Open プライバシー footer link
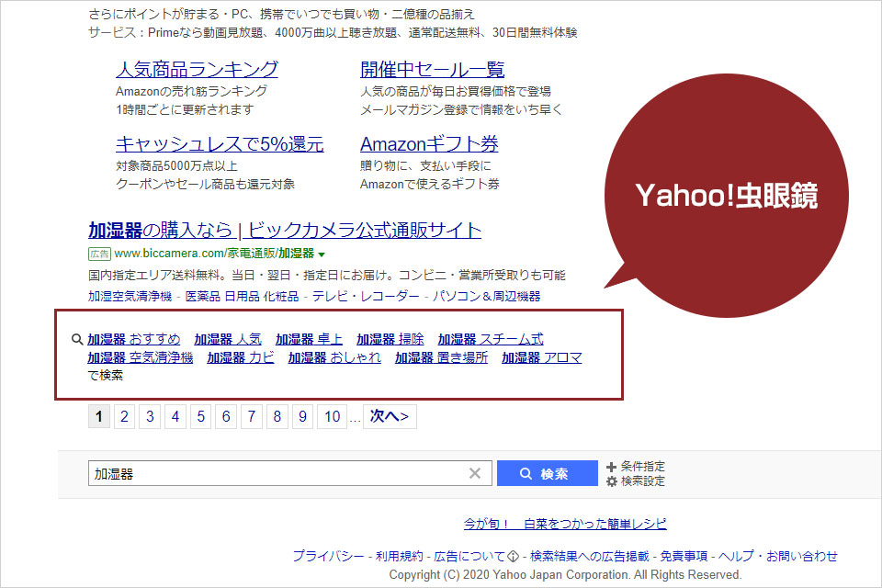Viewport: 882px width, 588px height. tap(328, 556)
